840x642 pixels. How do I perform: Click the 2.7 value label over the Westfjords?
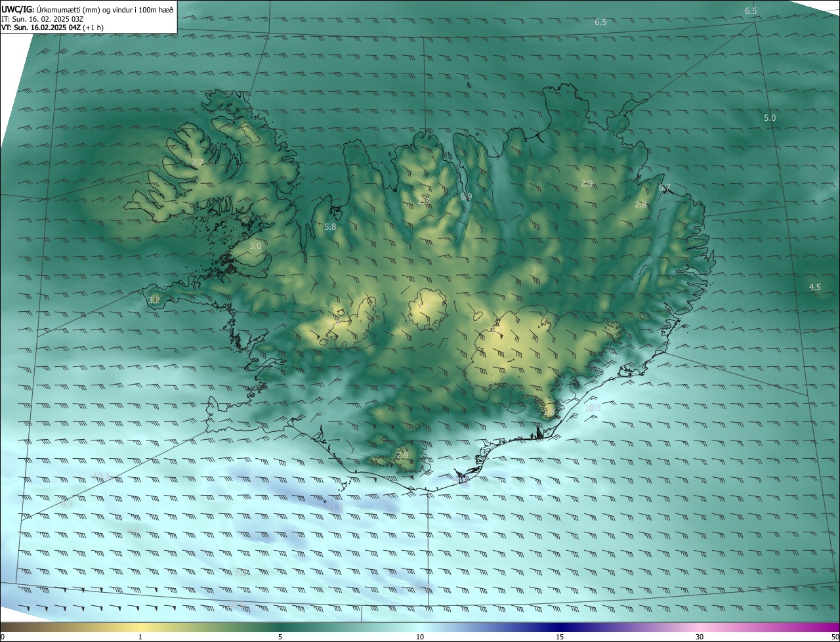[197, 162]
